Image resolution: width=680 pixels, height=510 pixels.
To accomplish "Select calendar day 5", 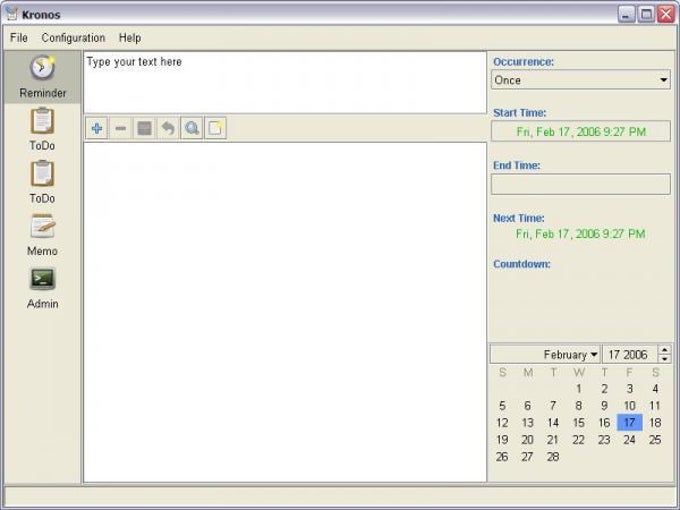I will pos(502,405).
